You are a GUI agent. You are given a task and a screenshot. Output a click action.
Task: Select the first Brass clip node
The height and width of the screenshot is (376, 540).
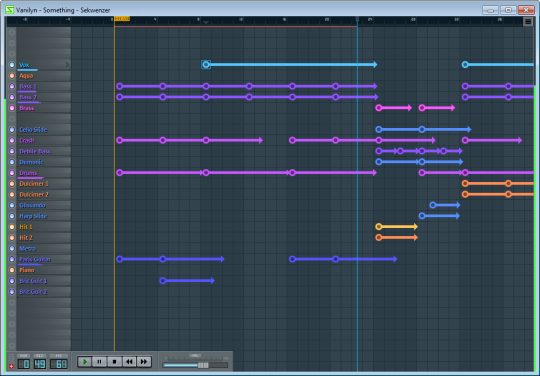[x=378, y=108]
